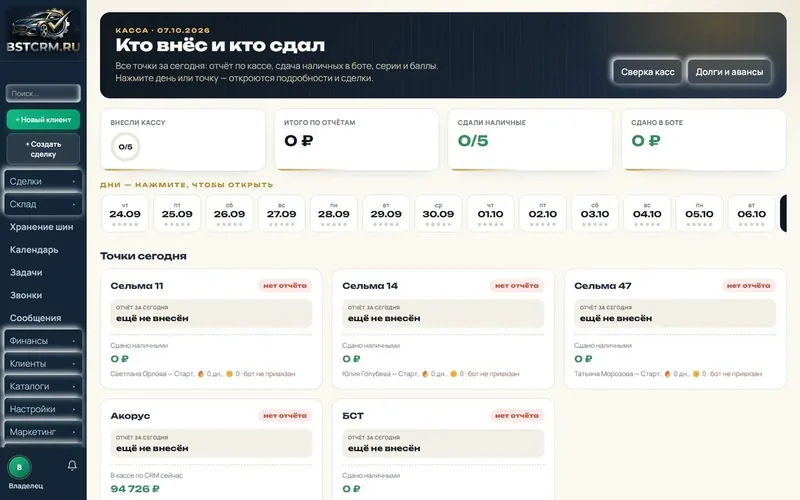
Task: Open the Сельма 14 point card title
Action: click(x=370, y=286)
